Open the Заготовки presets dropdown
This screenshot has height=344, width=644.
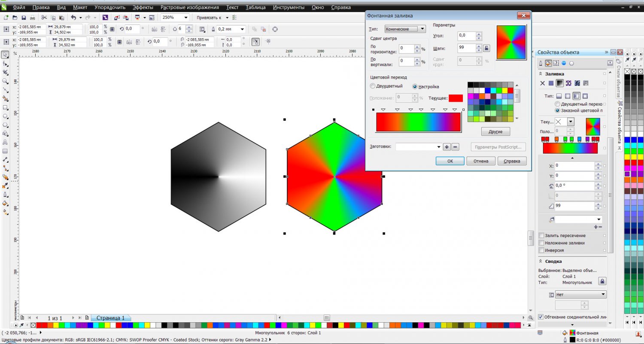(x=439, y=147)
